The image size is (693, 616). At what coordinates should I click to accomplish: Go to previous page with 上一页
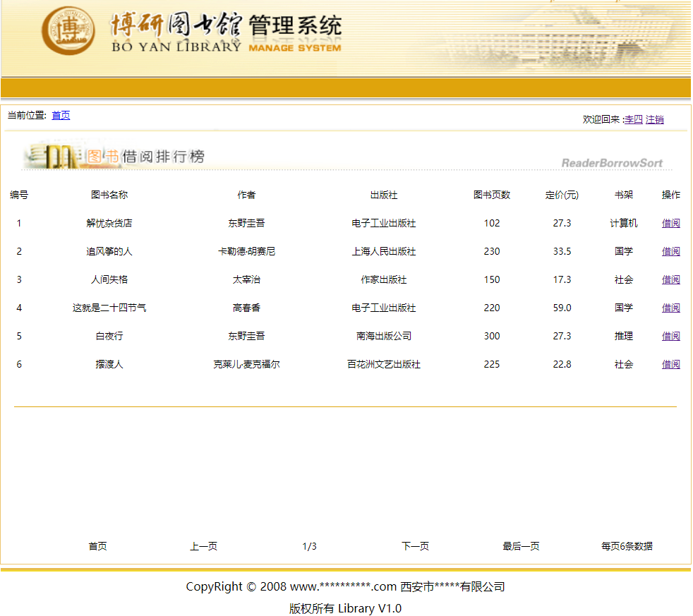pyautogui.click(x=204, y=547)
